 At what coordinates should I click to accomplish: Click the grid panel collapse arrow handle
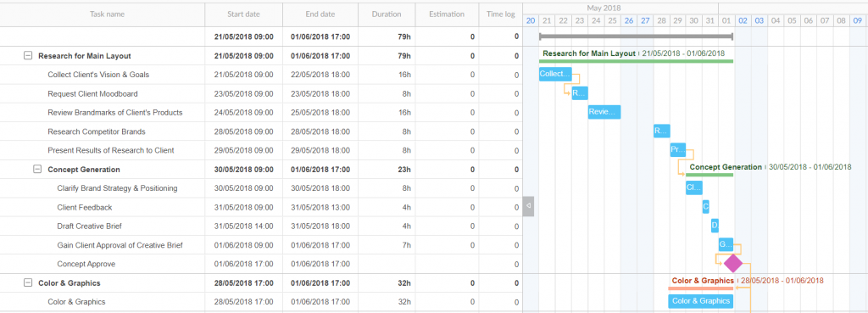coord(528,206)
